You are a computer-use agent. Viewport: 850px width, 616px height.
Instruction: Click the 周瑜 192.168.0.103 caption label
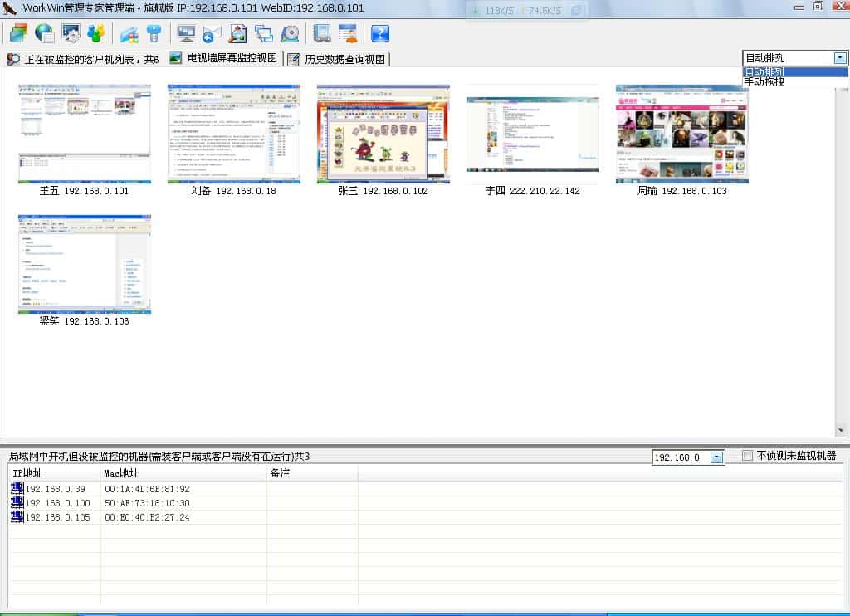coord(682,191)
